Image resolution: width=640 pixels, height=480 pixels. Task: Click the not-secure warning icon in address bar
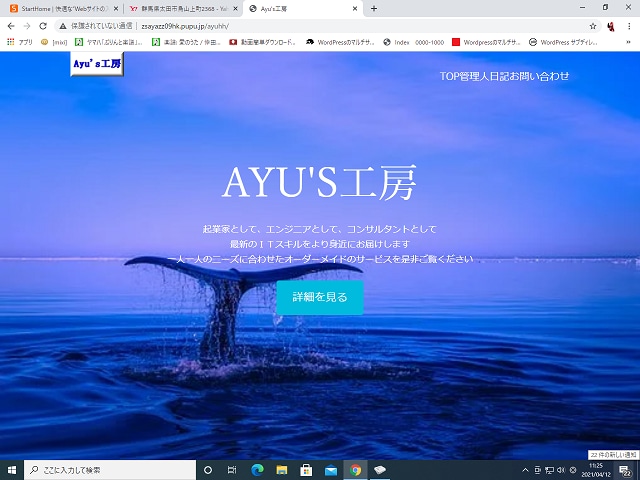click(63, 26)
